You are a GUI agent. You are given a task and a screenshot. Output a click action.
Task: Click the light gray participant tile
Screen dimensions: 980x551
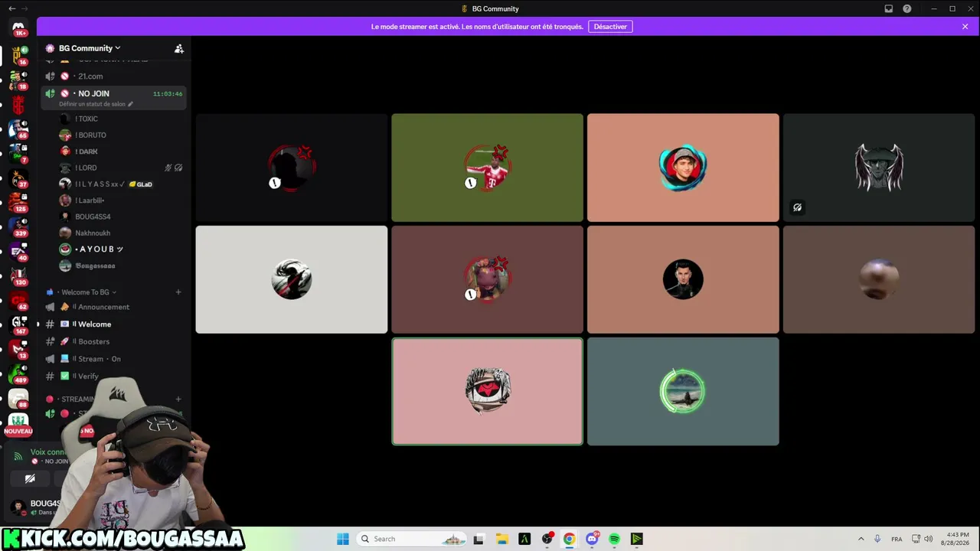coord(291,279)
